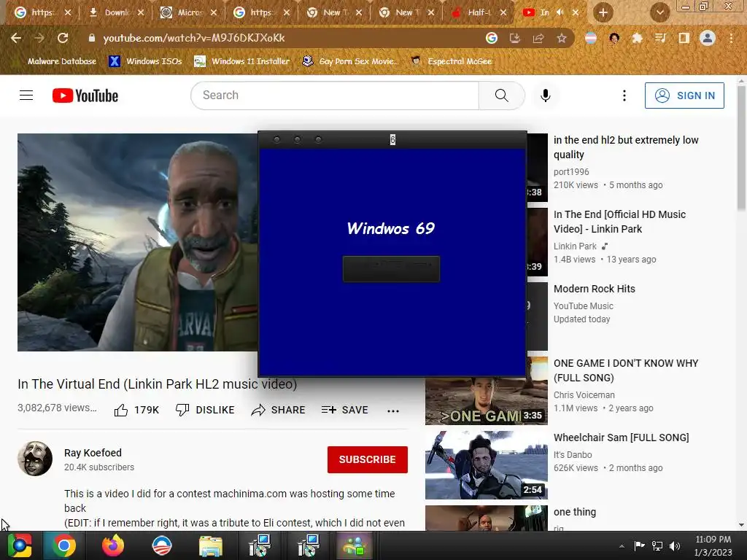The width and height of the screenshot is (747, 560).
Task: Save the video to a playlist
Action: [x=344, y=410]
